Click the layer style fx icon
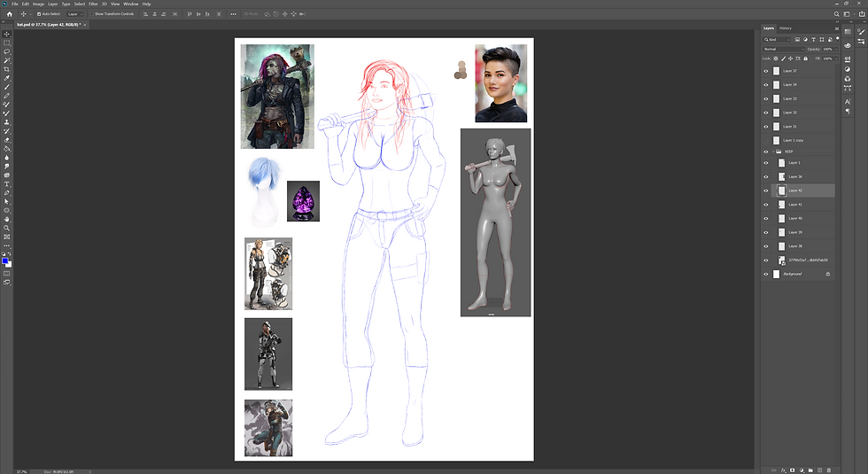Image resolution: width=868 pixels, height=474 pixels. (783, 470)
